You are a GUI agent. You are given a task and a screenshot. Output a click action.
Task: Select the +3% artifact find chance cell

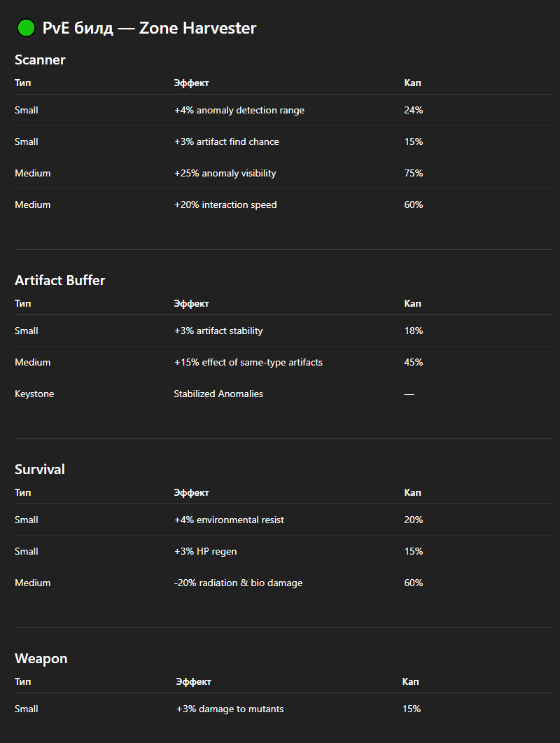(226, 141)
